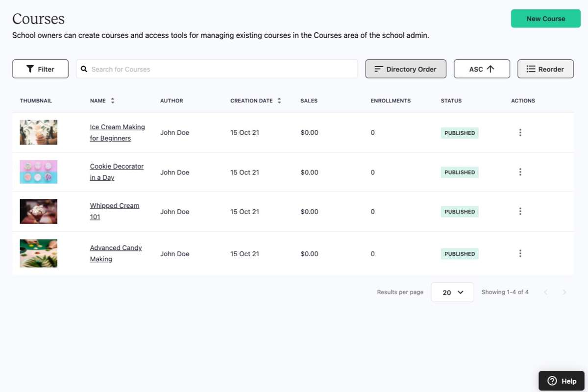Image resolution: width=588 pixels, height=392 pixels.
Task: Open Ice Cream Making for Beginners course
Action: (118, 133)
